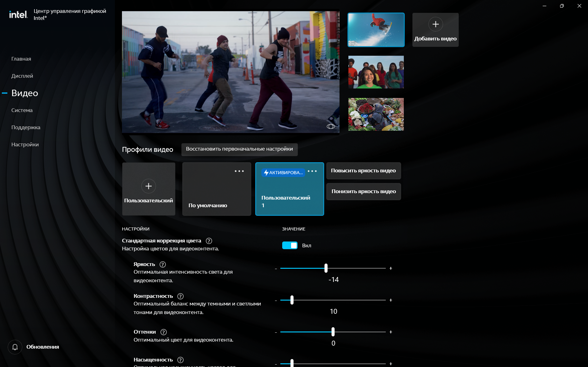Click the plus icon on Add video tile
This screenshot has height=367, width=588.
coord(435,24)
